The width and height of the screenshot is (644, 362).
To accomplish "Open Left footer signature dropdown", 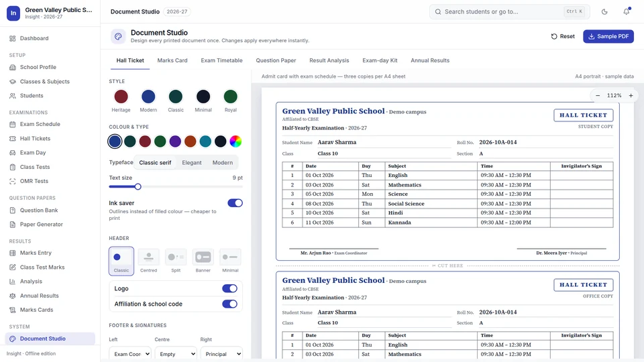I will pos(130,354).
